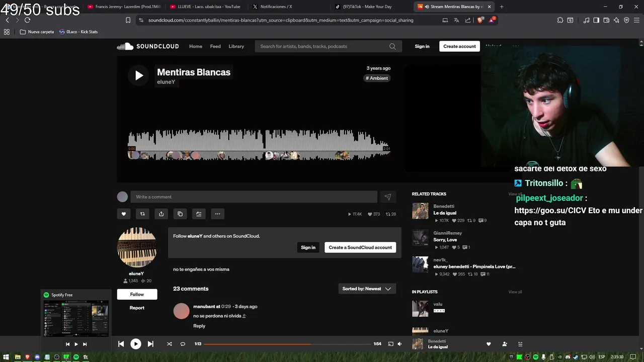Share the track using the share icon
Screen dimensions: 644x362
161,214
